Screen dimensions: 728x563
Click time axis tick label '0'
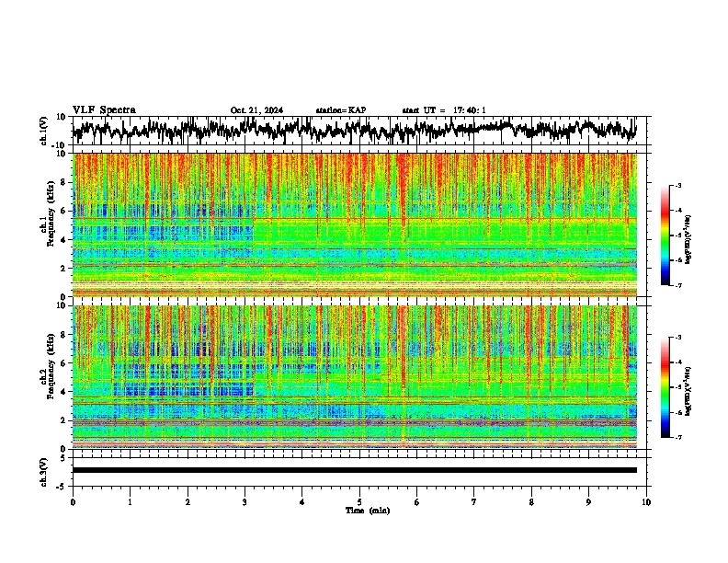73,502
